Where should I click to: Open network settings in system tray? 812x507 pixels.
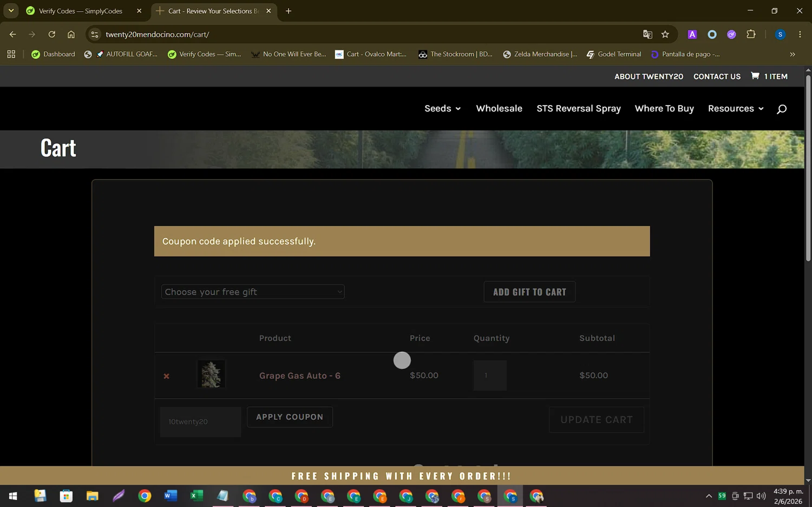(748, 496)
